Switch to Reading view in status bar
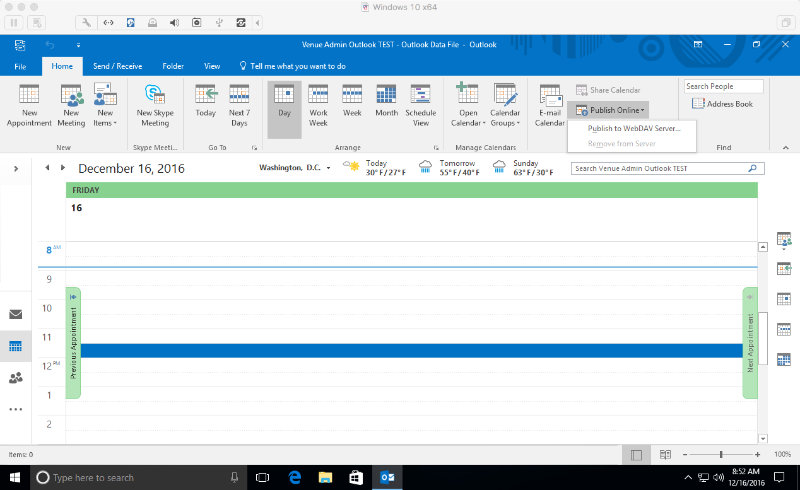This screenshot has height=490, width=800. click(665, 455)
